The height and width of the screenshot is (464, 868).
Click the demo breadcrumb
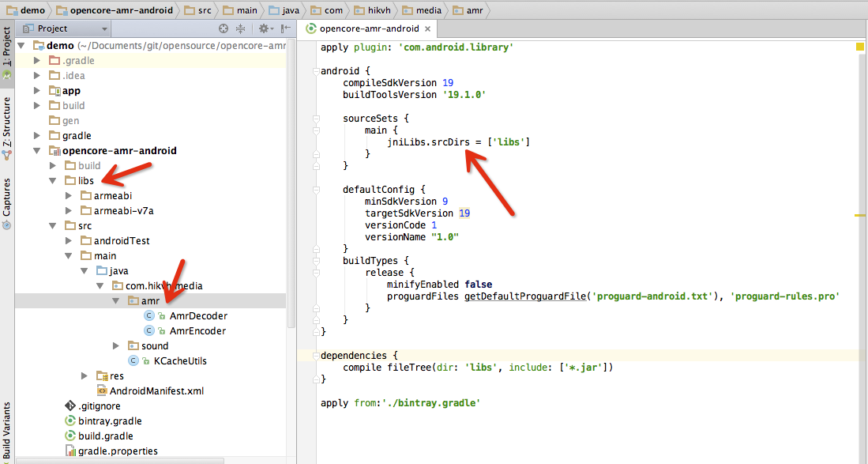[27, 10]
